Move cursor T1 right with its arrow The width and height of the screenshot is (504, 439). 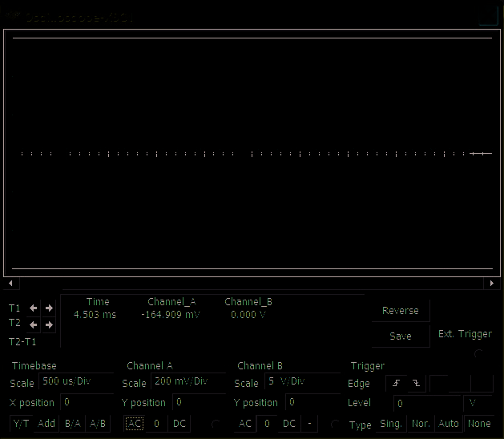(x=49, y=308)
